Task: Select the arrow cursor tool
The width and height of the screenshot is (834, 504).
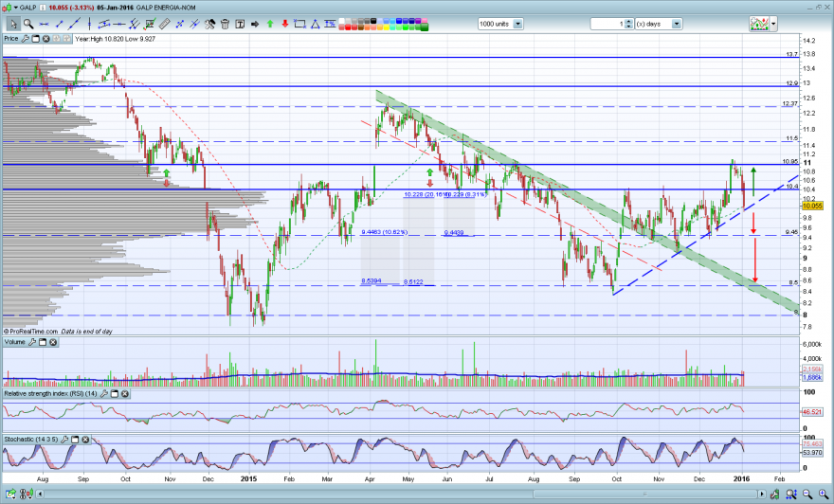Action: coord(12,24)
